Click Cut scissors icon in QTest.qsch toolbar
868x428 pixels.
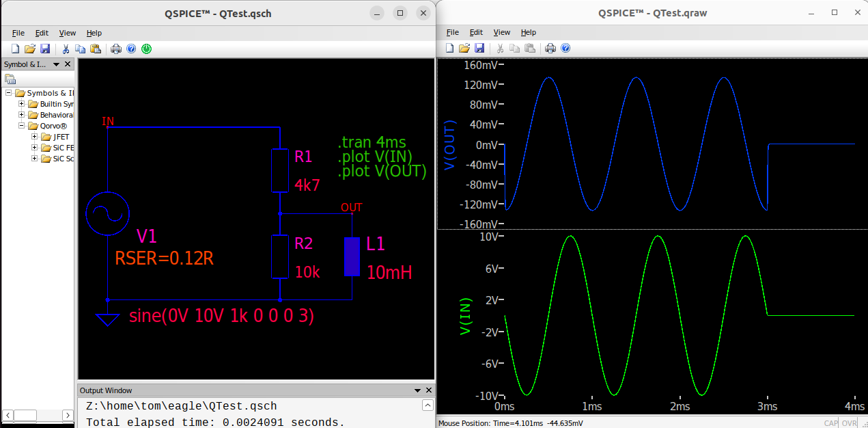point(66,49)
